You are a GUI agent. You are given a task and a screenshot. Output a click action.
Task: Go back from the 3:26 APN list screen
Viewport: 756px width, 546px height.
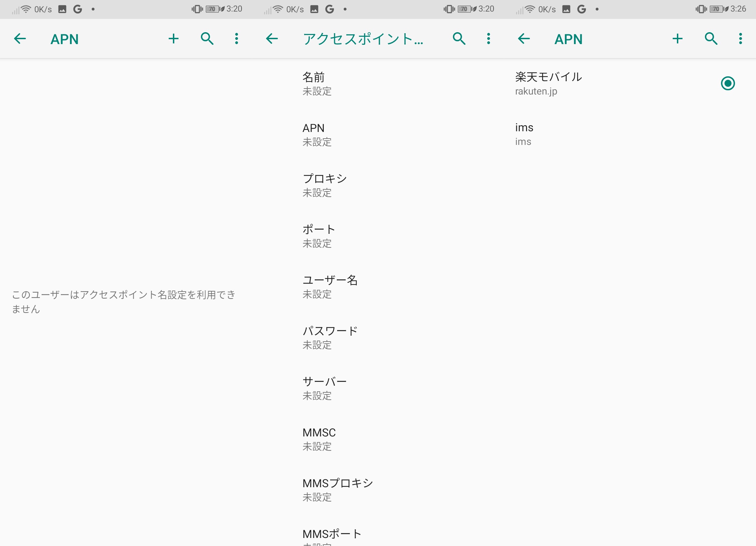point(524,38)
